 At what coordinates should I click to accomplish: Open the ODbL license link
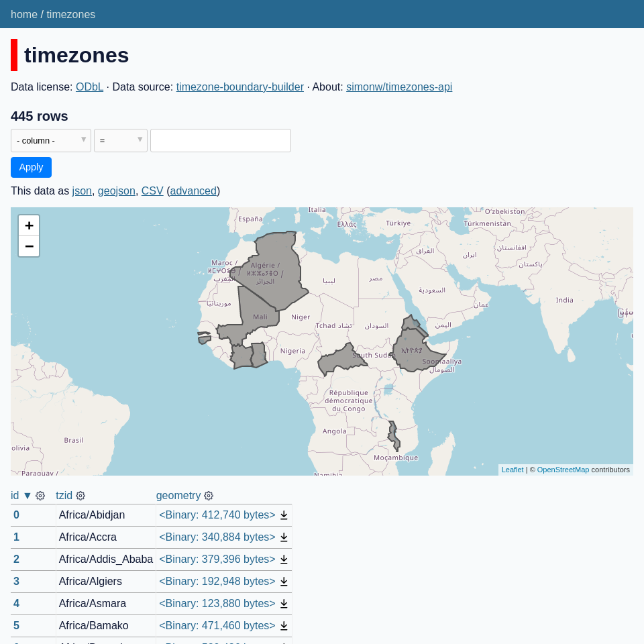click(x=89, y=87)
